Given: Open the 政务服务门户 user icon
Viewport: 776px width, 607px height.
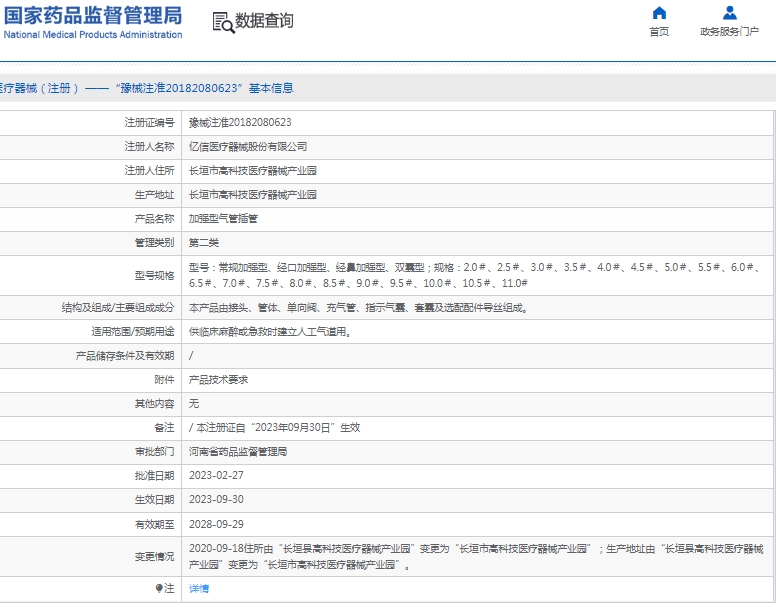Looking at the screenshot, I should tap(729, 13).
